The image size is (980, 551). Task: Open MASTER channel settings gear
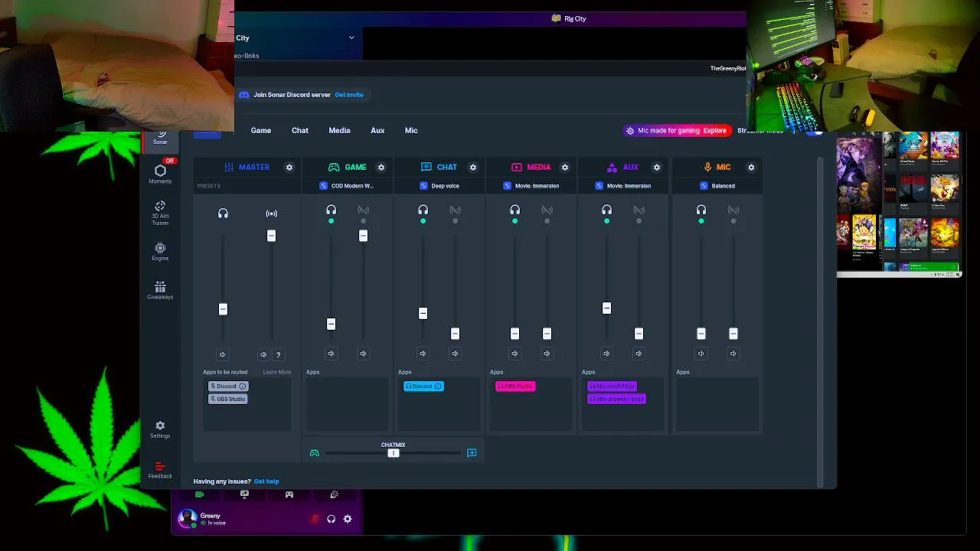[289, 167]
